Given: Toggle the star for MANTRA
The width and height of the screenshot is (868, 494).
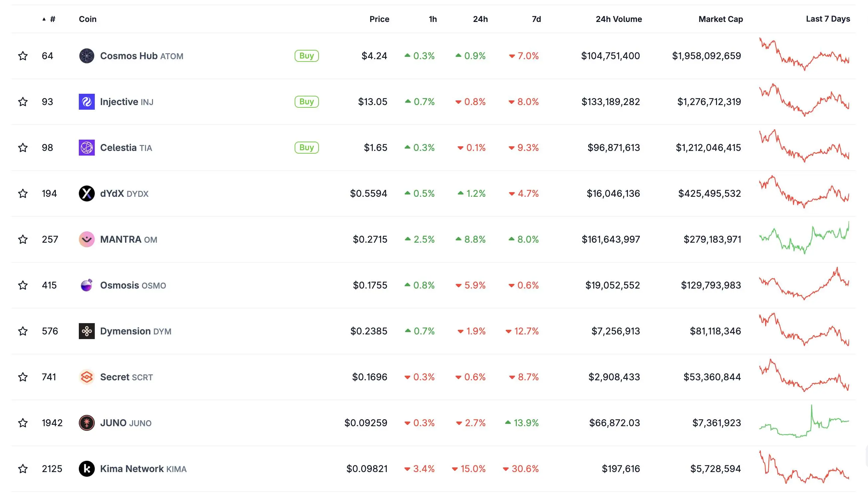Looking at the screenshot, I should (23, 239).
